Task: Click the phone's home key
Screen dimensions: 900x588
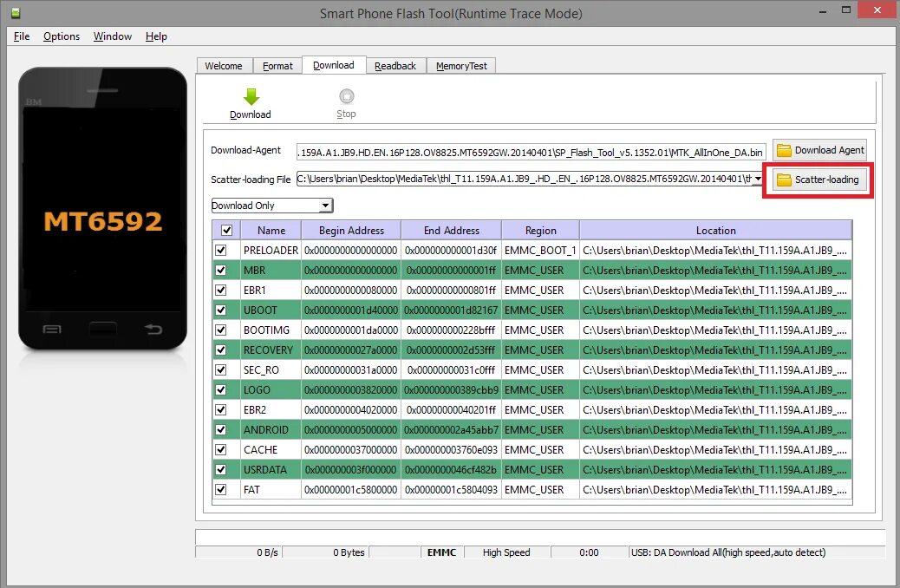Action: (102, 329)
